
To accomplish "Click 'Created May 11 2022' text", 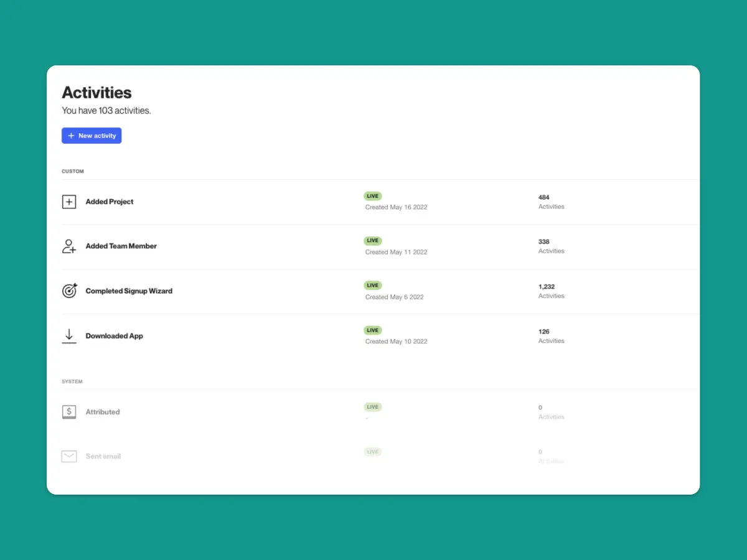I will pos(397,252).
